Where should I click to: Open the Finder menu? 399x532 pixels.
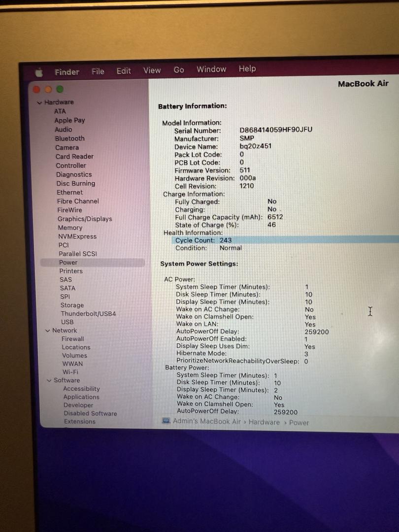click(x=67, y=72)
